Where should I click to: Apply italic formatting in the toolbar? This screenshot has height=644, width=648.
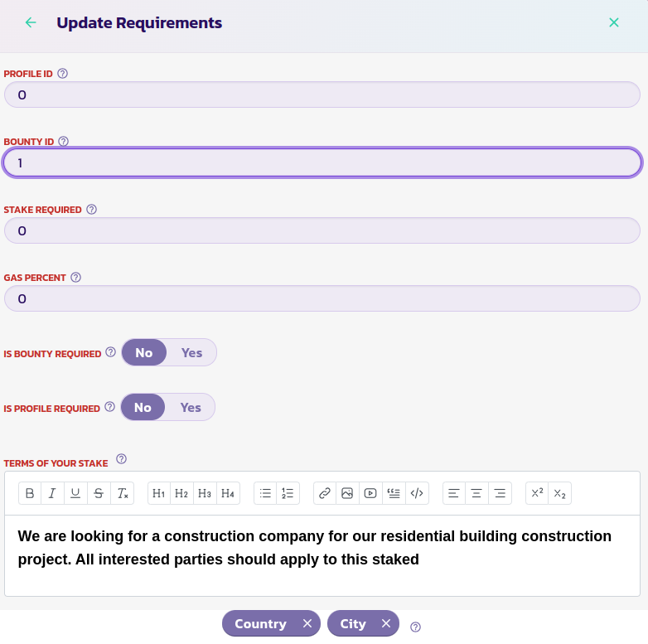point(52,493)
